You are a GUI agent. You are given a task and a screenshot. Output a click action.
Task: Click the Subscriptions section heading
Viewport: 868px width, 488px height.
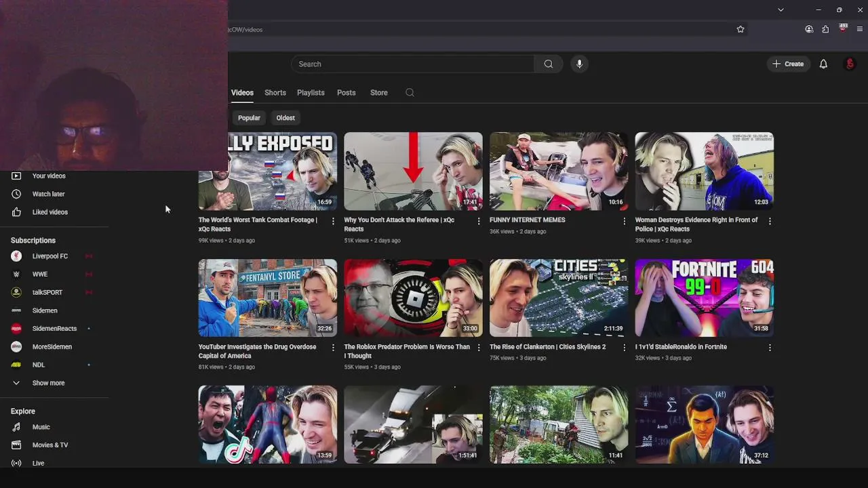[33, 241]
